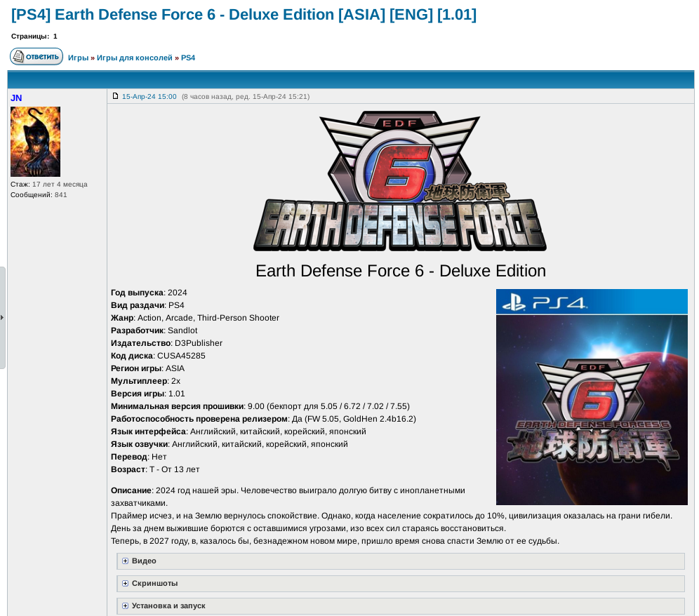Click the Ответить reply button
Viewport: 699px width, 616px height.
(36, 57)
